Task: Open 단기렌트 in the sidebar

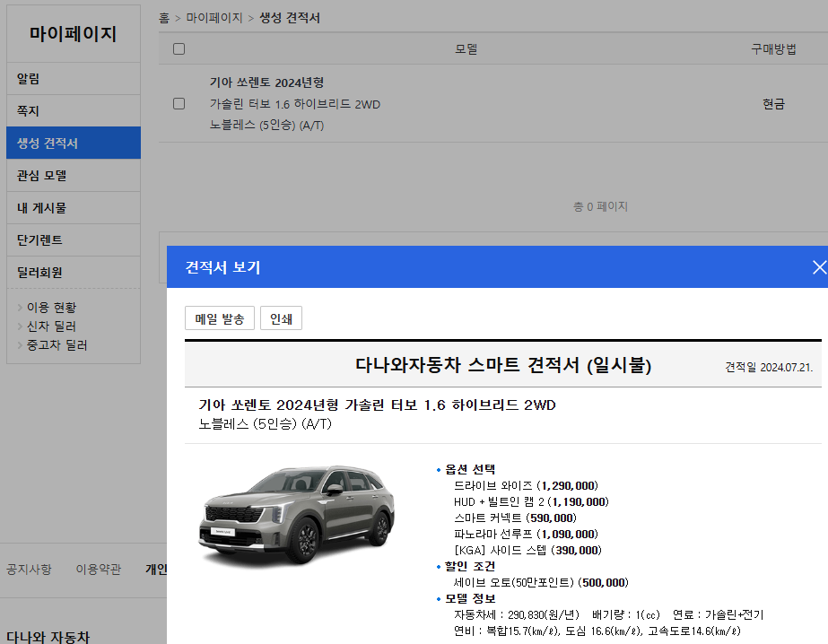Action: (x=74, y=239)
